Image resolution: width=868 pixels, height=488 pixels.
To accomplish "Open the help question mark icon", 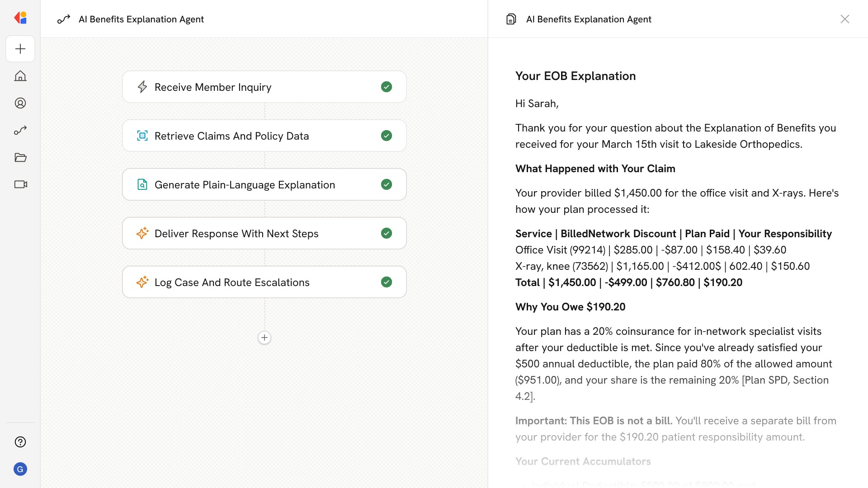I will click(20, 442).
